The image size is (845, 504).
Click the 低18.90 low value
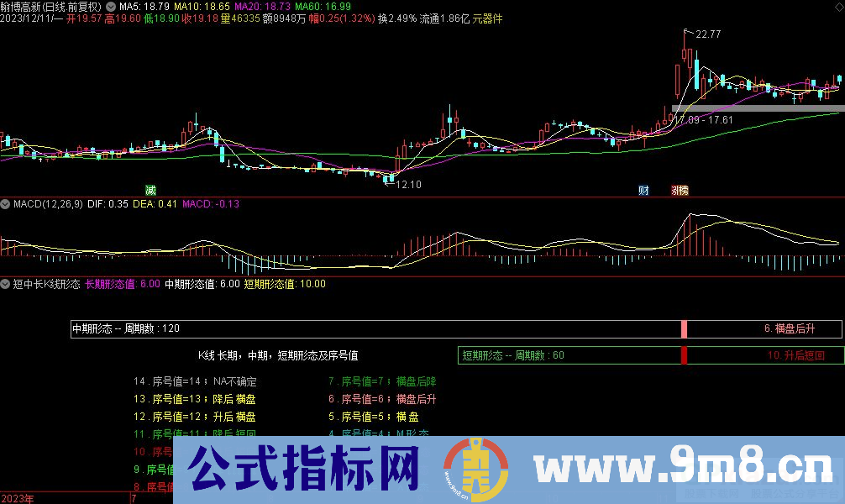(x=161, y=18)
